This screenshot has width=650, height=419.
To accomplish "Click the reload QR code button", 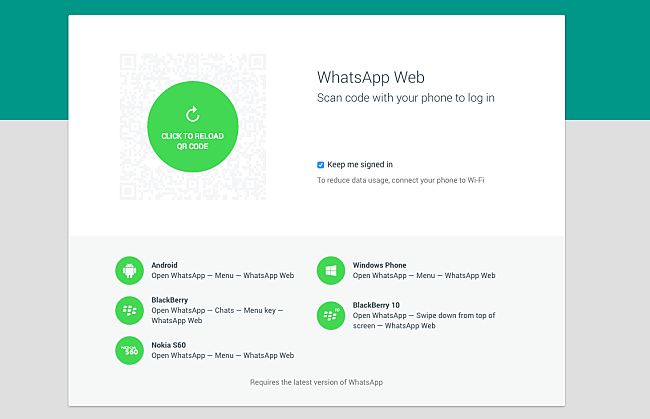I will (x=193, y=126).
